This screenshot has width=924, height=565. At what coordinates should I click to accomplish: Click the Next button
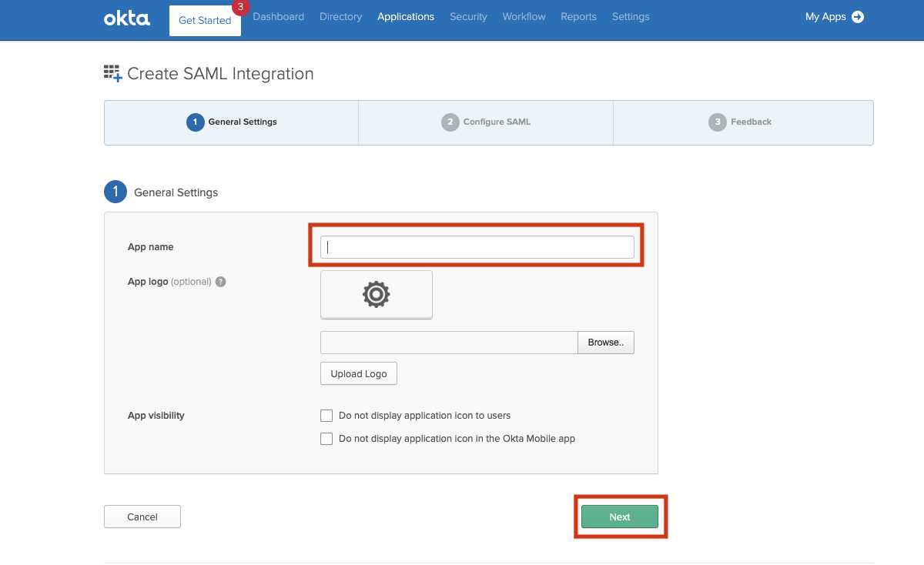620,517
